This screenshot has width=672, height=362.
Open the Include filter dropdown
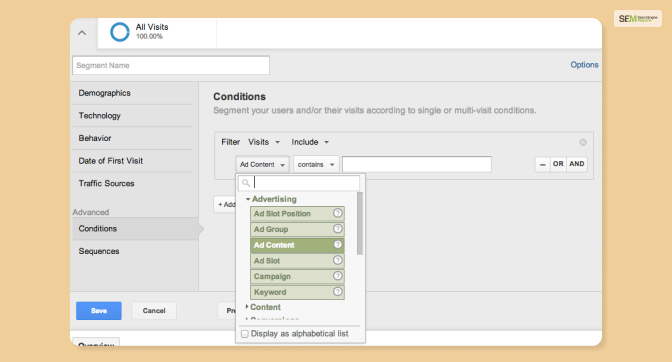[x=310, y=142]
